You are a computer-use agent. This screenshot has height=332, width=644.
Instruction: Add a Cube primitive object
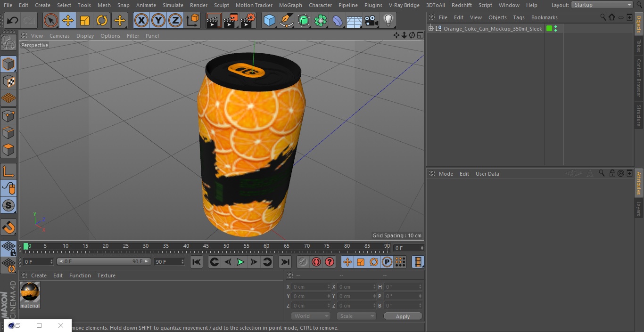[269, 20]
